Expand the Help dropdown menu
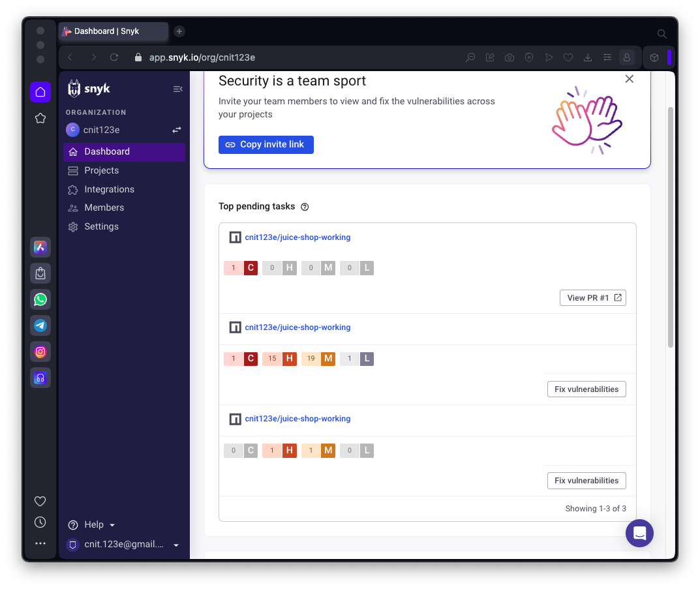Screen dimensions: 700x589 click(91, 524)
